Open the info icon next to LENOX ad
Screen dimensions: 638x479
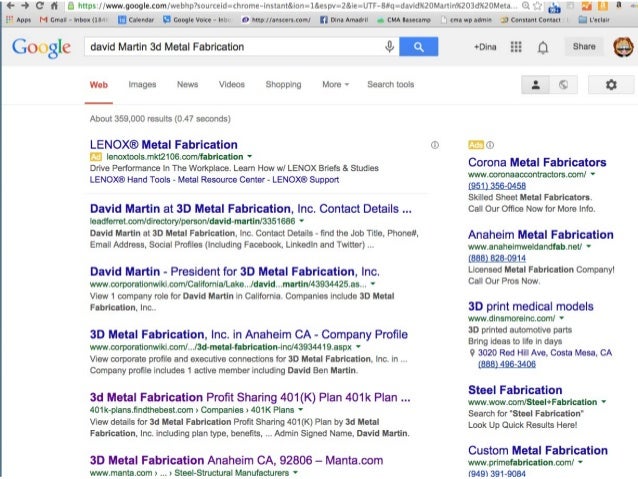point(435,145)
